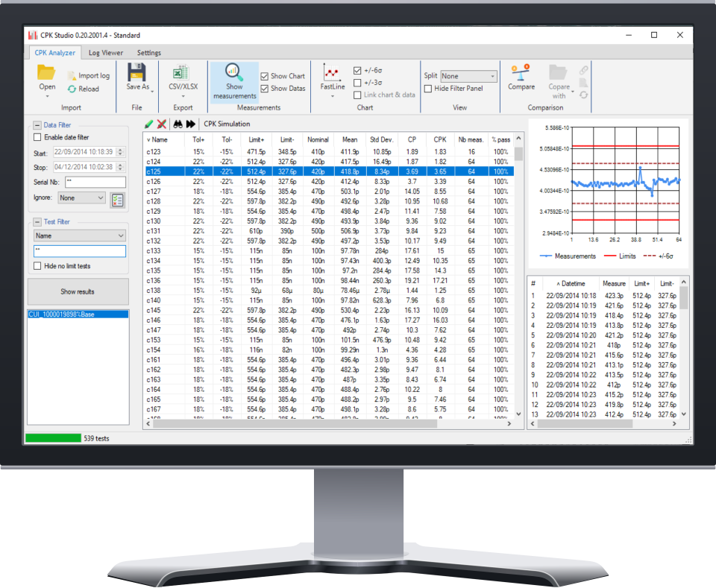Click the main table horizontal scrollbar
This screenshot has height=588, width=716.
click(x=295, y=424)
